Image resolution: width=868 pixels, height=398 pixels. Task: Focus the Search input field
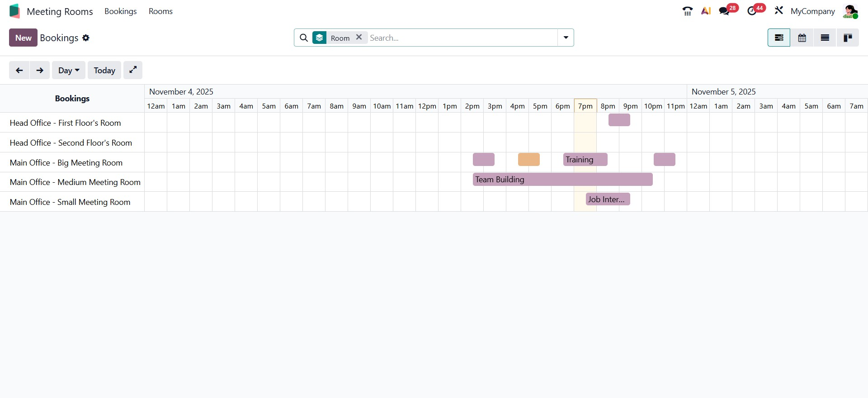462,38
